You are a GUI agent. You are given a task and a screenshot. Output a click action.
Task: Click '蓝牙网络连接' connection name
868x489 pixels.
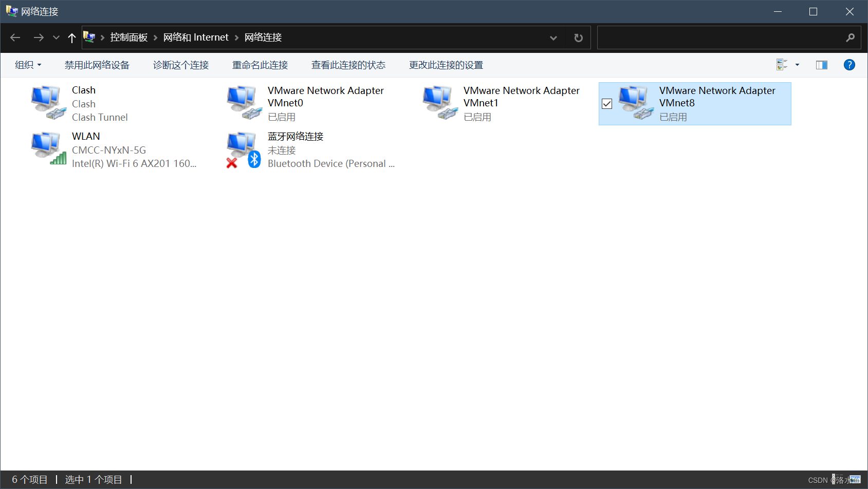point(296,136)
